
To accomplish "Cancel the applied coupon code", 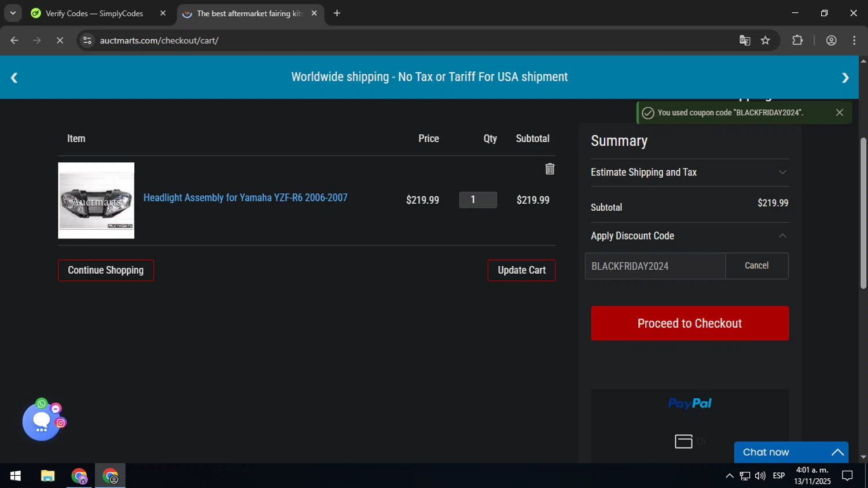I will pyautogui.click(x=757, y=266).
